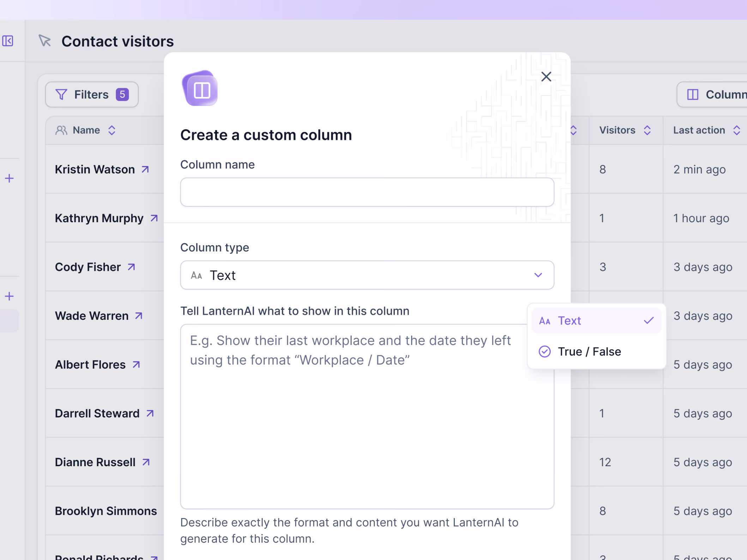
Task: Click the Name column header
Action: point(86,130)
